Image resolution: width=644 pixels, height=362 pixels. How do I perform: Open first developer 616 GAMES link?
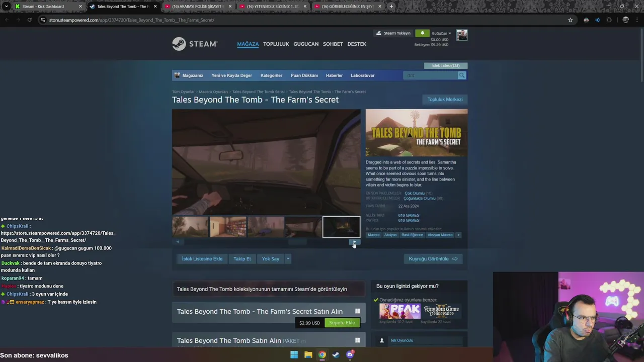coord(409,215)
